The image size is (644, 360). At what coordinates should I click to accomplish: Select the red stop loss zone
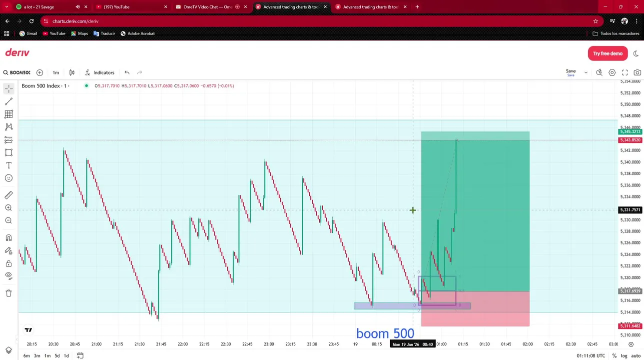[475, 308]
